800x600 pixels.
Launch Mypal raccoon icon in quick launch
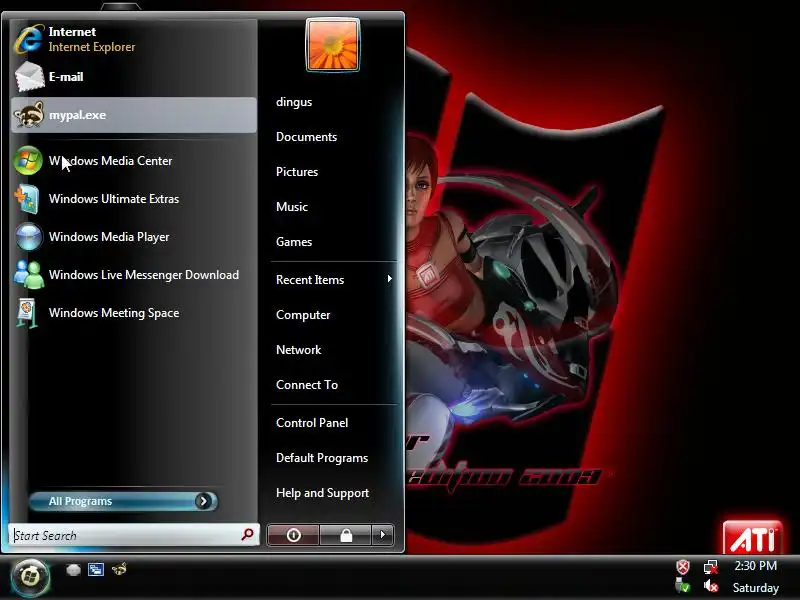(119, 569)
